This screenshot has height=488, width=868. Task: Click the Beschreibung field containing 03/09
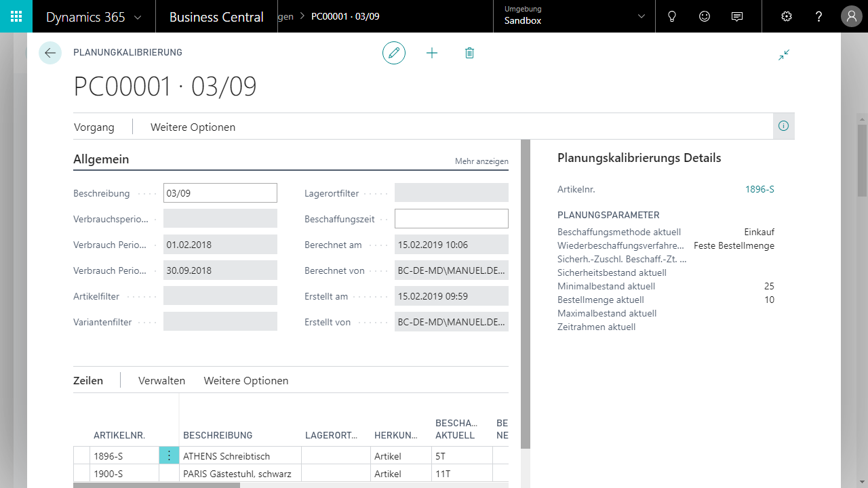click(220, 193)
